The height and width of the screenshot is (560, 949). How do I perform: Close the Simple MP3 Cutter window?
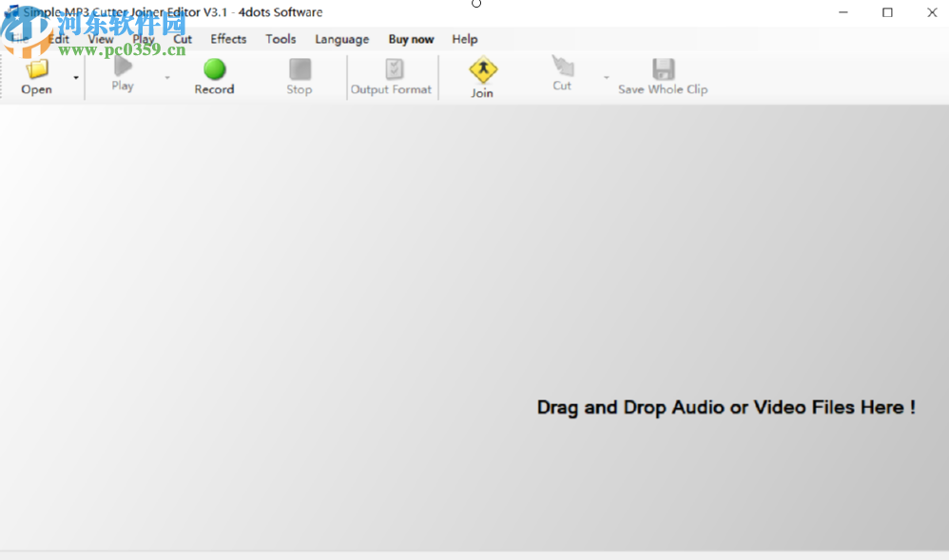point(932,12)
